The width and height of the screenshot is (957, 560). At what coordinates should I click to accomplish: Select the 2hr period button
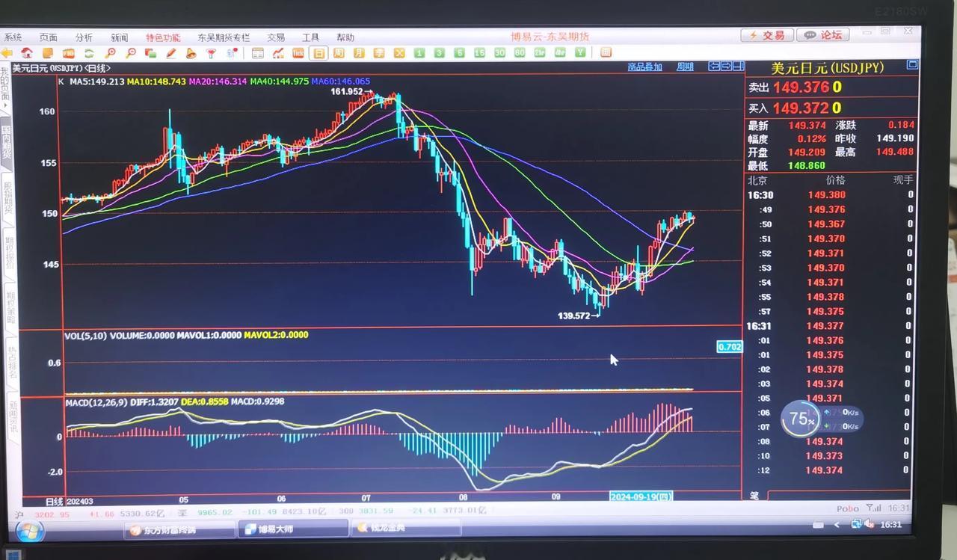[x=540, y=52]
